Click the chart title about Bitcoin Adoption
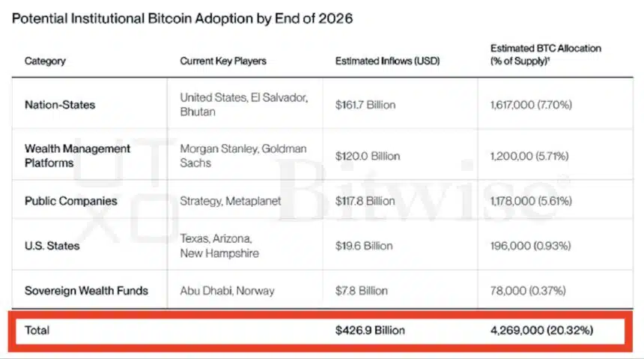Screen dimensions: 644x359 pos(183,19)
